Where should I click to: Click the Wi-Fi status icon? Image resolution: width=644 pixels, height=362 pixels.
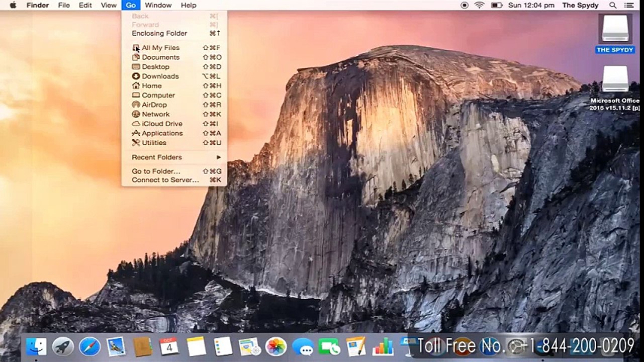click(479, 5)
